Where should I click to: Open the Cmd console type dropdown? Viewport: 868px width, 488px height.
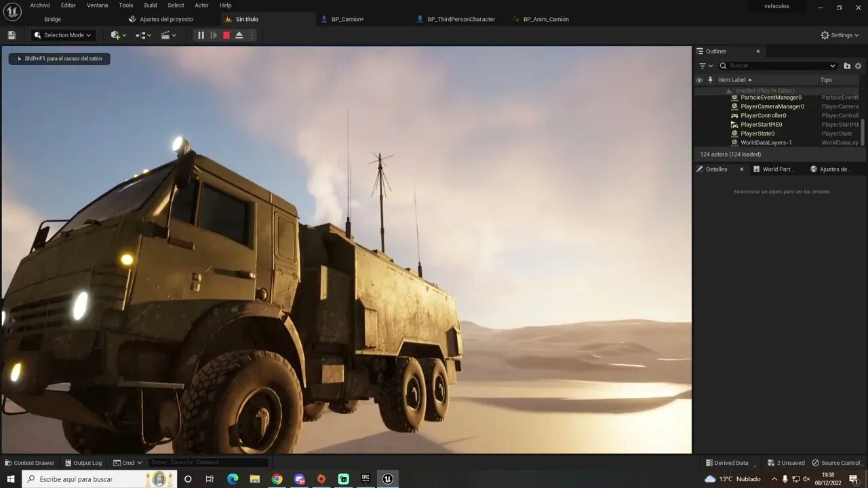point(128,463)
